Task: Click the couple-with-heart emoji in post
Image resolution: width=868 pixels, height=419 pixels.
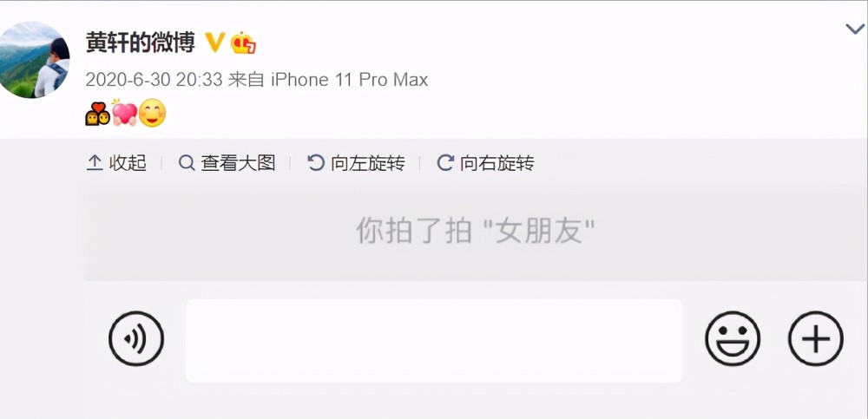Action: coord(97,114)
